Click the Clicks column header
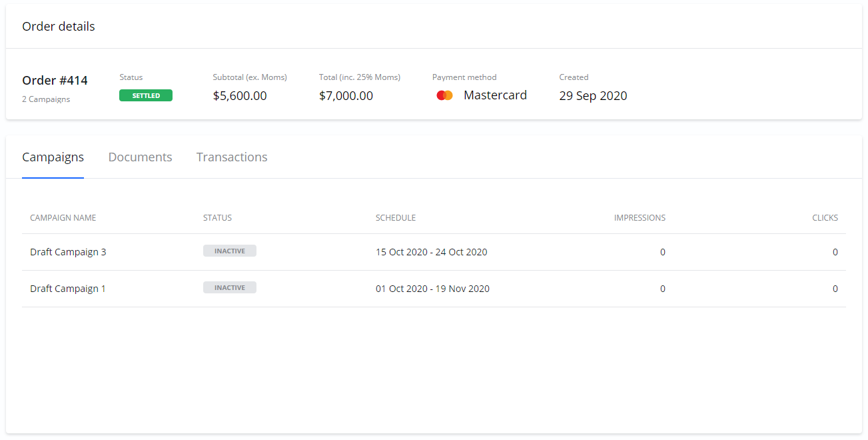Screen dimensions: 868x440 tap(825, 218)
